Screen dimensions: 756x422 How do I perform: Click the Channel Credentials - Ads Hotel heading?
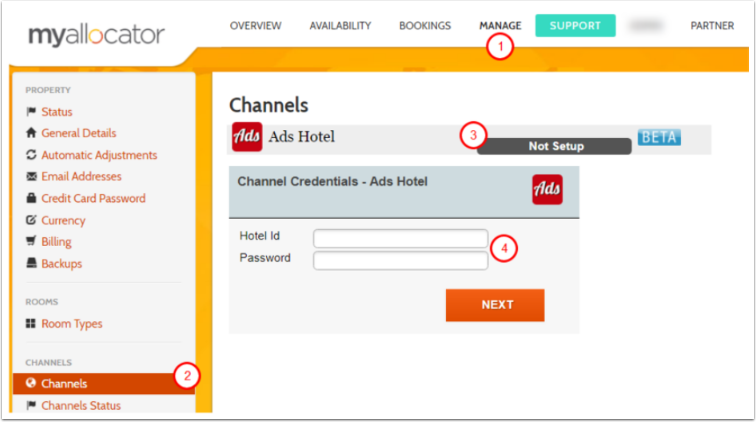(x=333, y=181)
